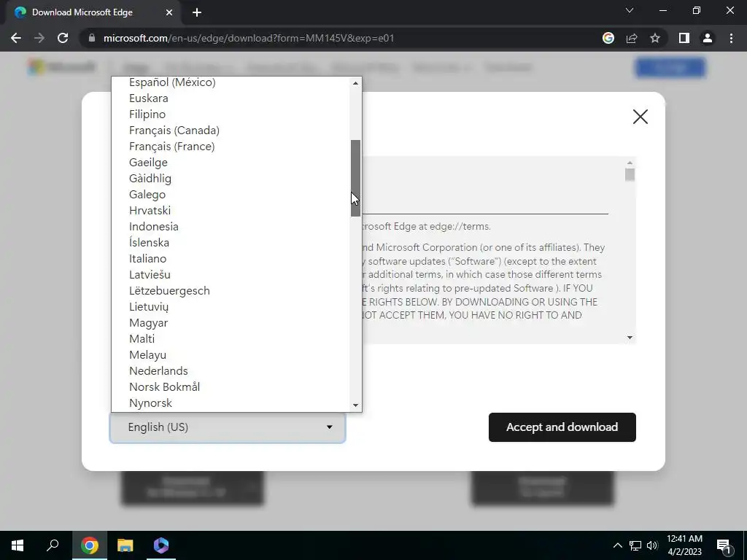This screenshot has width=747, height=560.
Task: Close the license dialog with X
Action: point(640,117)
